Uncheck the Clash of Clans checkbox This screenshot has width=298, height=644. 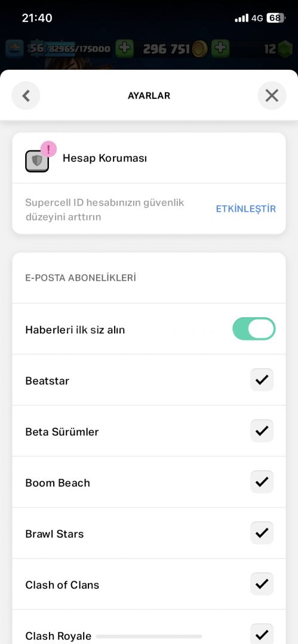coord(262,584)
